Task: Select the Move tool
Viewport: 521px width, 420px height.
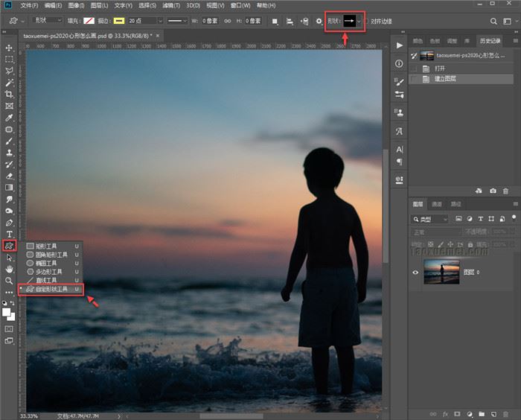Action: (9, 48)
